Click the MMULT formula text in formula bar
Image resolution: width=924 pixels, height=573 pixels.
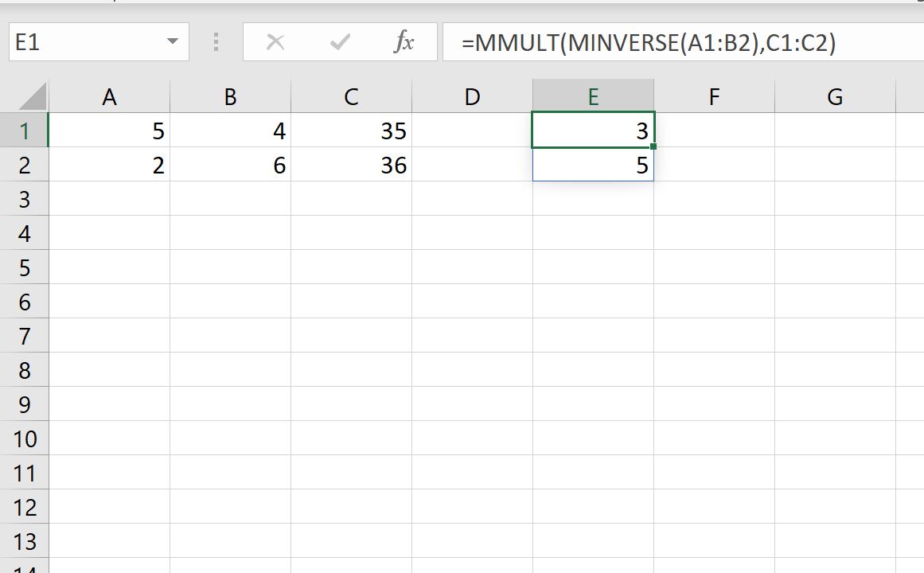[648, 43]
